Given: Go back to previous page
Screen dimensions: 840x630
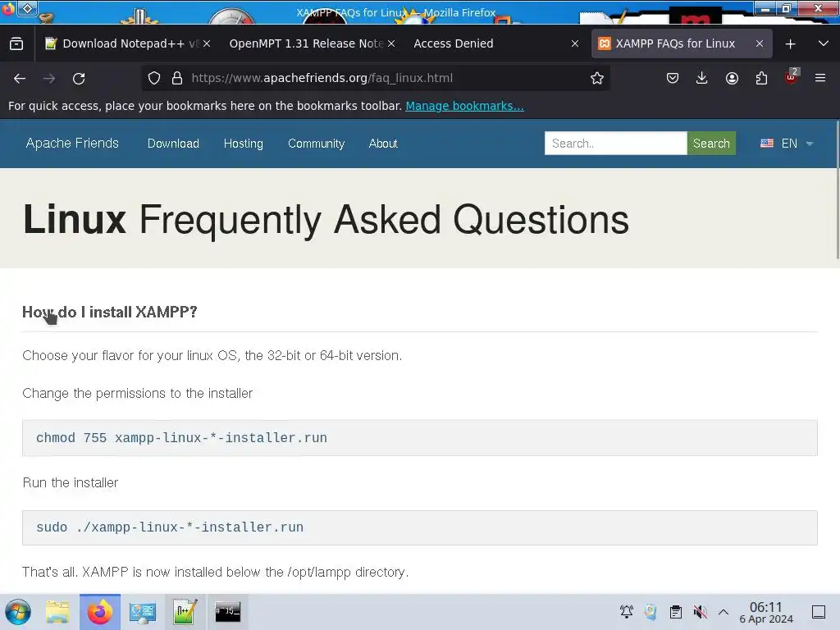Looking at the screenshot, I should (20, 78).
